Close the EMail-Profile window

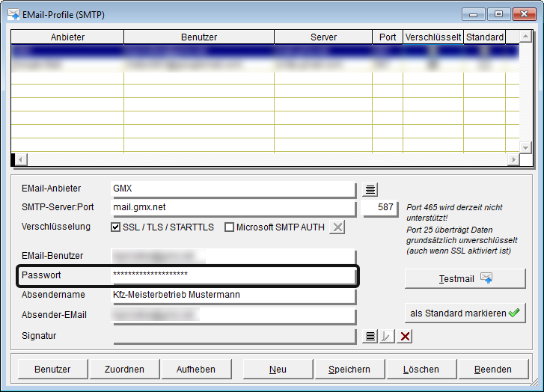click(525, 14)
